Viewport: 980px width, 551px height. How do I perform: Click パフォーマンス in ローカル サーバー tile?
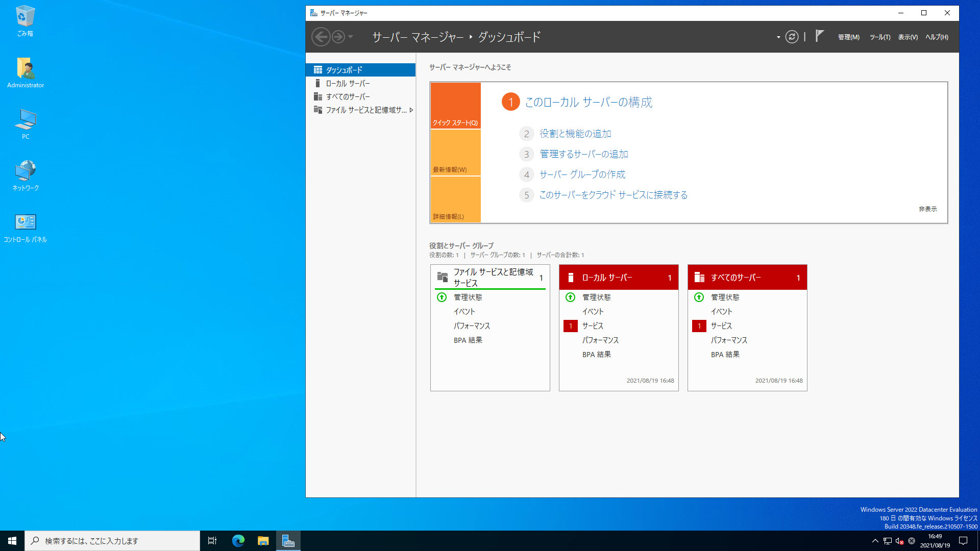[600, 340]
